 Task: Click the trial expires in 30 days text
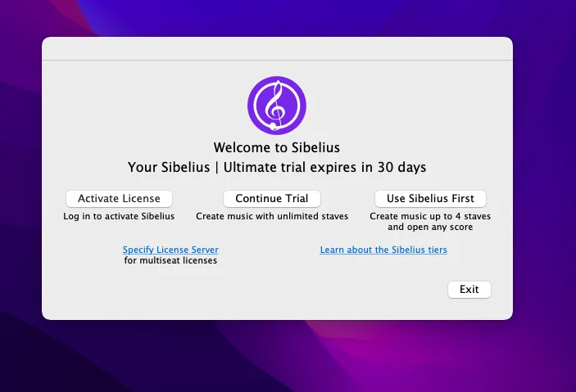277,168
